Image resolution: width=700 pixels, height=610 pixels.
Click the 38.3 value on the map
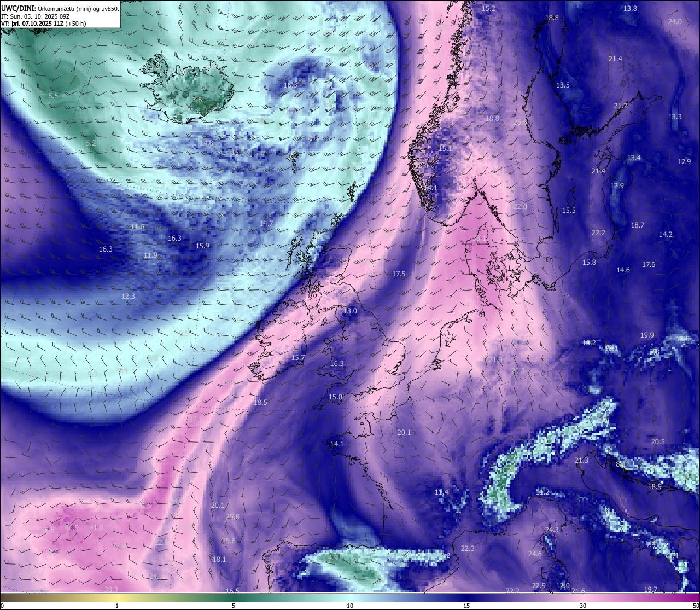pos(111,589)
